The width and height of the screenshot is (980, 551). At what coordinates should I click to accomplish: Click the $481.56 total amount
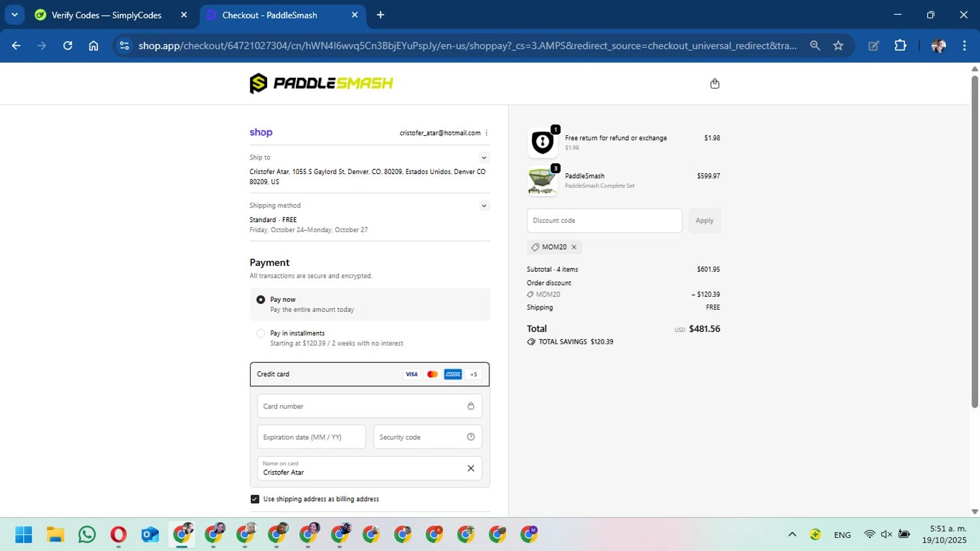coord(704,329)
